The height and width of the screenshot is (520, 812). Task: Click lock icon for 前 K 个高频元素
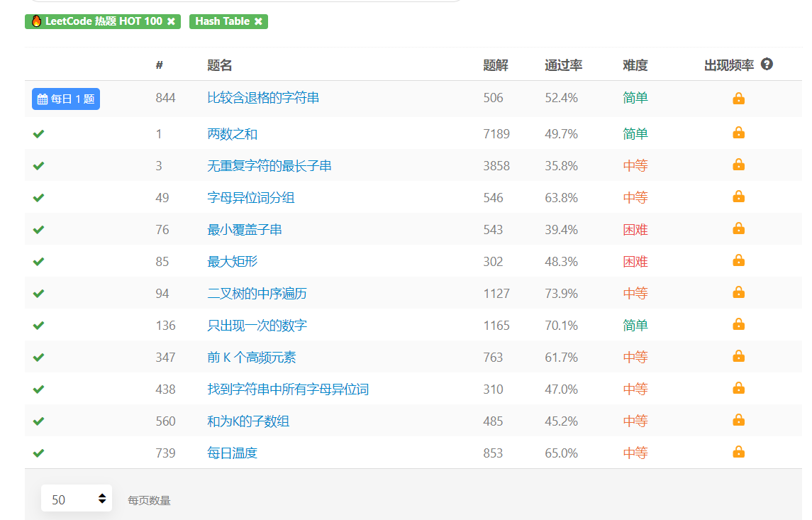738,356
